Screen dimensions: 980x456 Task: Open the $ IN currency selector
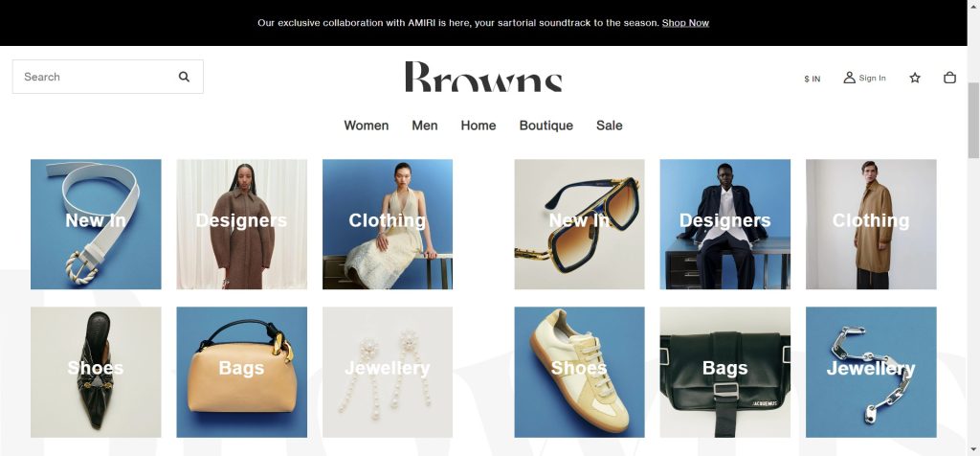[812, 79]
